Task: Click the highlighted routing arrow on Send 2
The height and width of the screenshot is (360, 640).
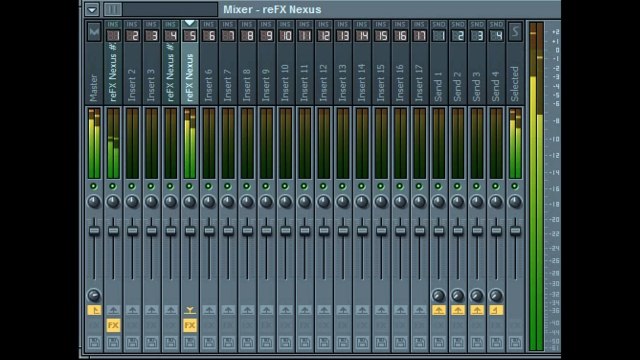Action: pyautogui.click(x=458, y=310)
